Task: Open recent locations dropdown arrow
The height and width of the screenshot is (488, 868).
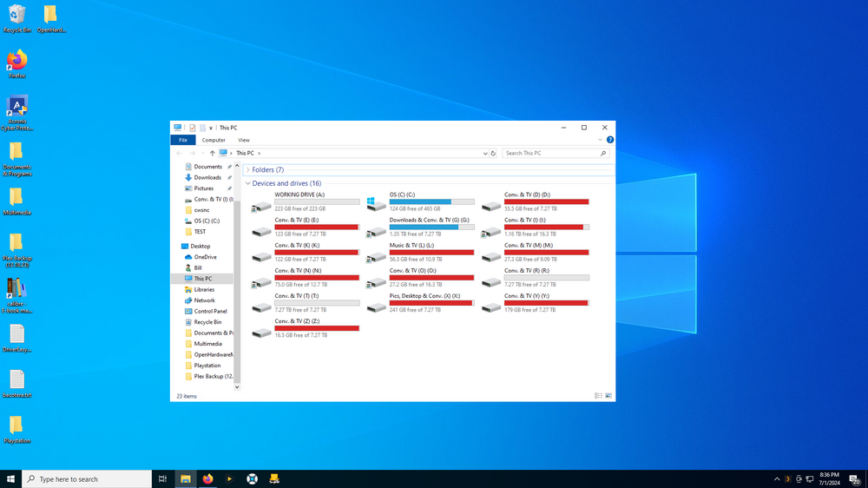Action: pos(202,154)
